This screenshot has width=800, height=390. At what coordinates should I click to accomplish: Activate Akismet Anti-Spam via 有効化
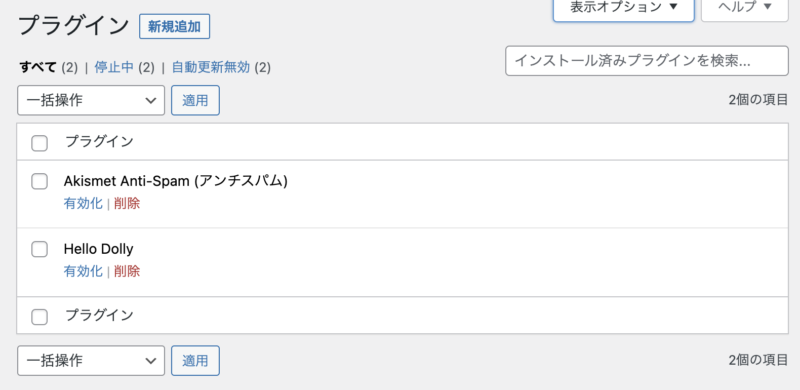(x=83, y=204)
